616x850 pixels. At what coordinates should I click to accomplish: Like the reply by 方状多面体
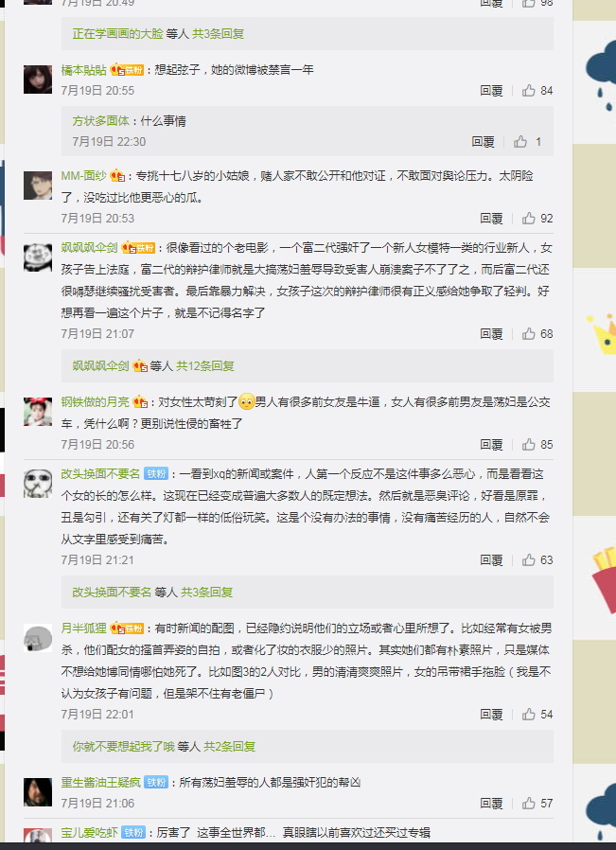click(520, 142)
